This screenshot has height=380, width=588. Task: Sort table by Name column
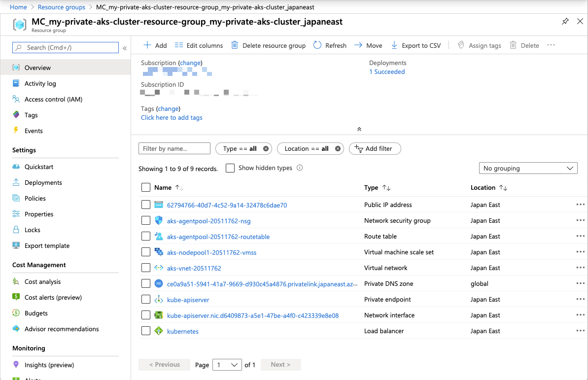point(169,187)
